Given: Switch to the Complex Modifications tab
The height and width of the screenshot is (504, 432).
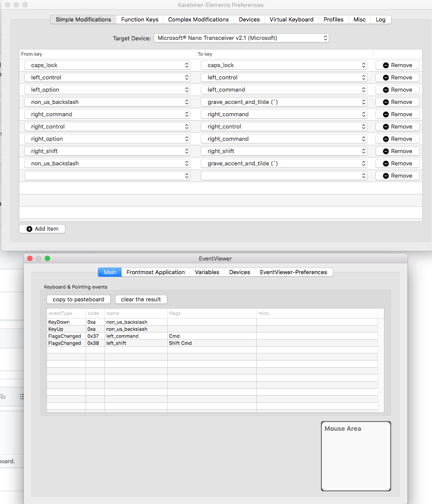Looking at the screenshot, I should point(198,19).
